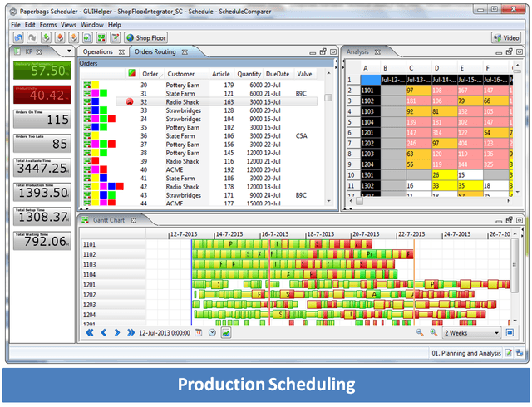This screenshot has width=532, height=407.
Task: Open the 2 Weeks time range dropdown
Action: tap(472, 333)
